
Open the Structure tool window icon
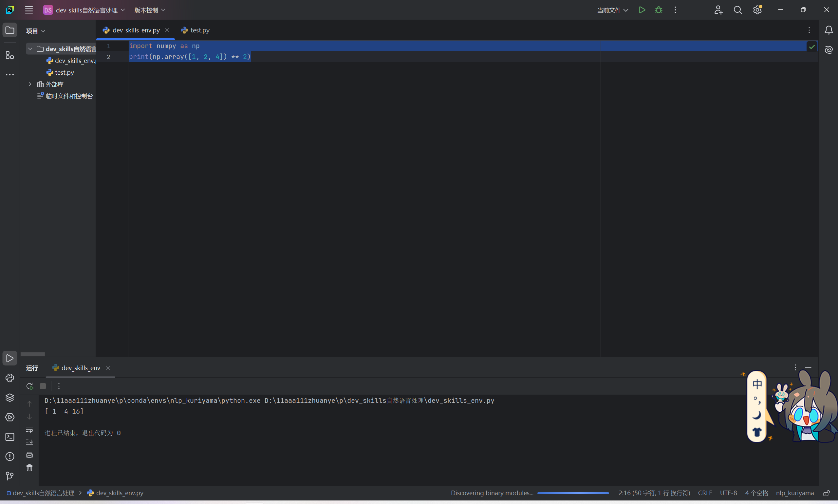(x=10, y=55)
